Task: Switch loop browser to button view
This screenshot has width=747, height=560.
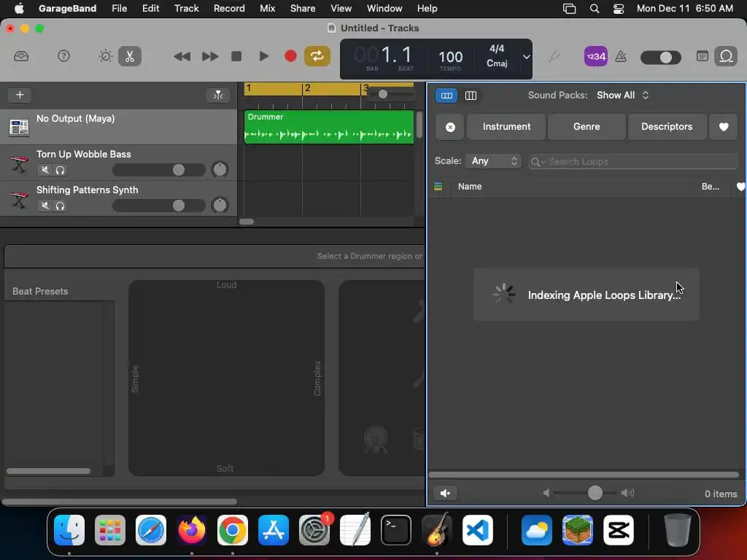Action: 446,96
